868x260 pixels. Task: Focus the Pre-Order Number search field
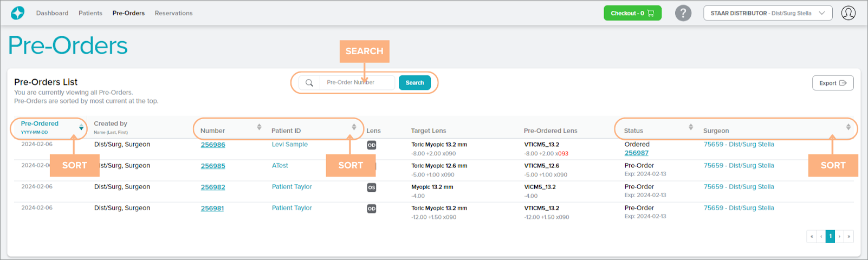coord(357,83)
